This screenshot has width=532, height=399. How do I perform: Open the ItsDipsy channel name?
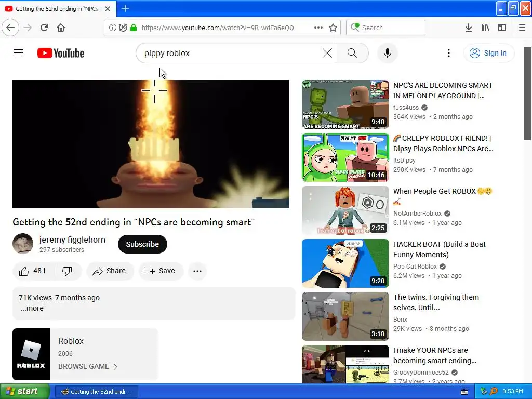pos(404,160)
